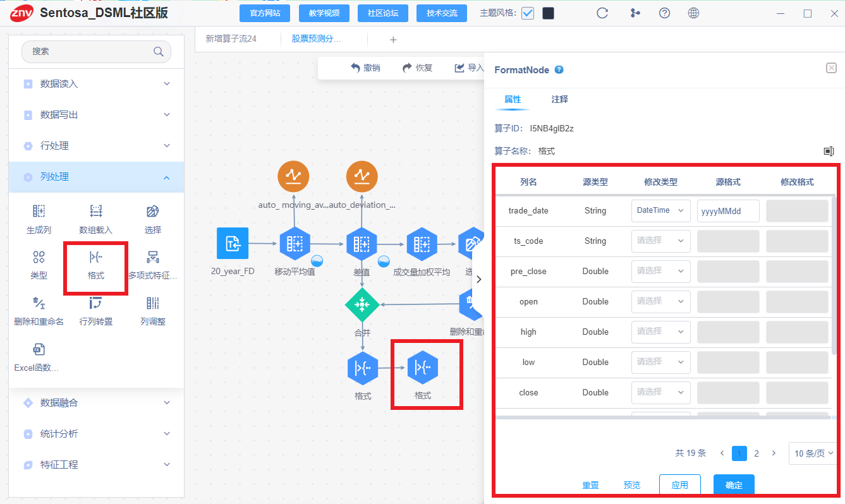845x504 pixels.
Task: Click the edit icon beside 算子名称
Action: coord(829,151)
